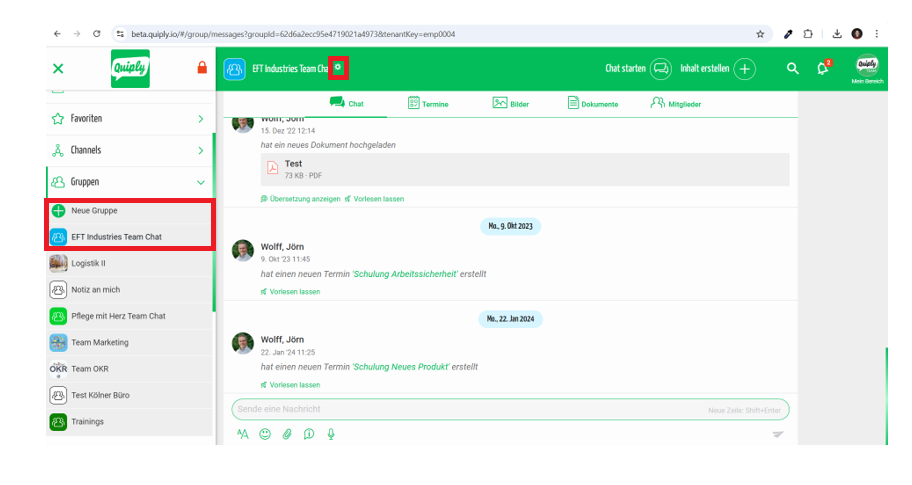Screen dimensions: 912x485
Task: Send message with paper plane icon
Action: point(778,434)
